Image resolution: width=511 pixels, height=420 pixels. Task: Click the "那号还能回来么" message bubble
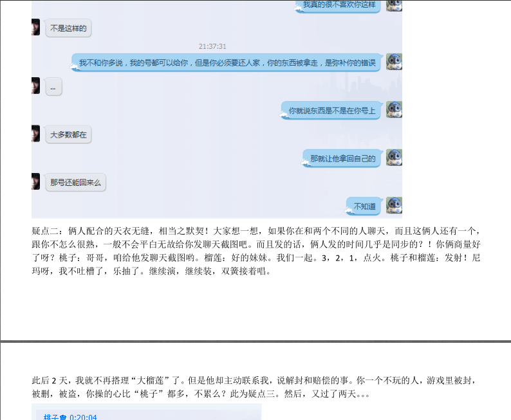point(75,183)
